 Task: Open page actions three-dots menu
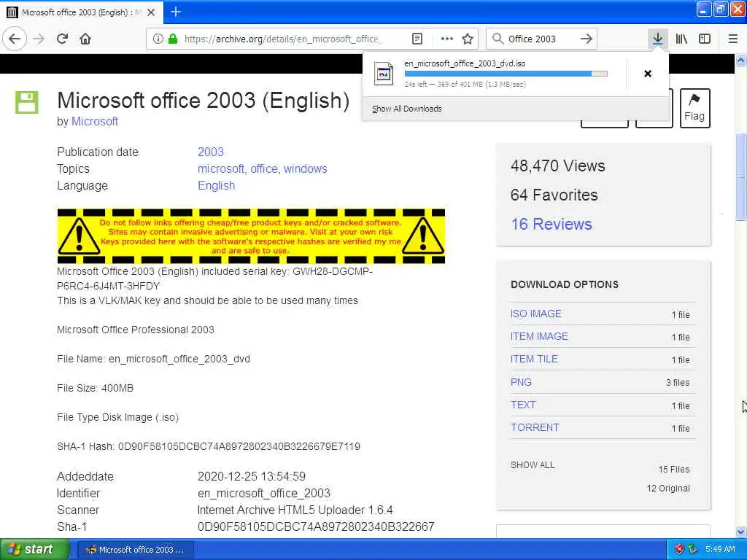pos(447,39)
